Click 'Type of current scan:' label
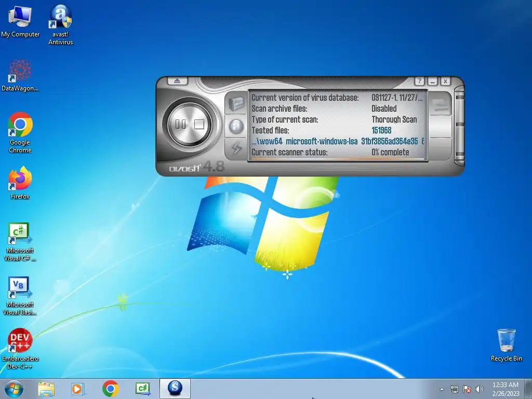Viewport: 532px width, 399px height. pyautogui.click(x=285, y=119)
